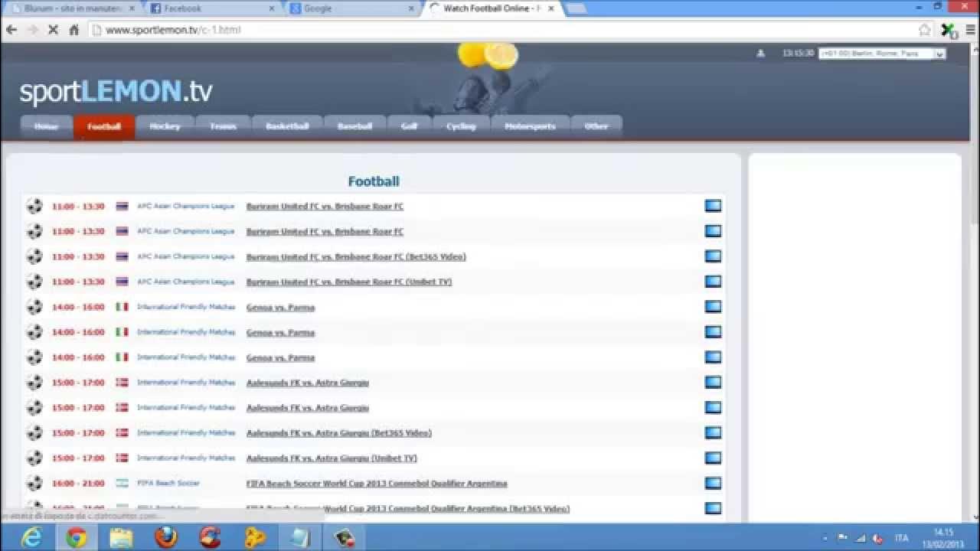Open Buriram United vs. Brisbane Roar (Bet365 Video) link
Viewport: 980px width, 551px height.
click(356, 257)
